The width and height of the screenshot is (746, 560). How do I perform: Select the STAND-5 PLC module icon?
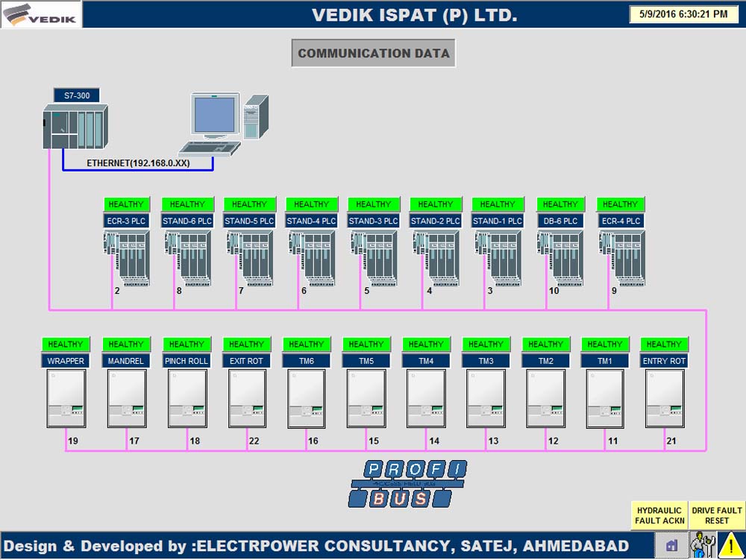click(250, 258)
